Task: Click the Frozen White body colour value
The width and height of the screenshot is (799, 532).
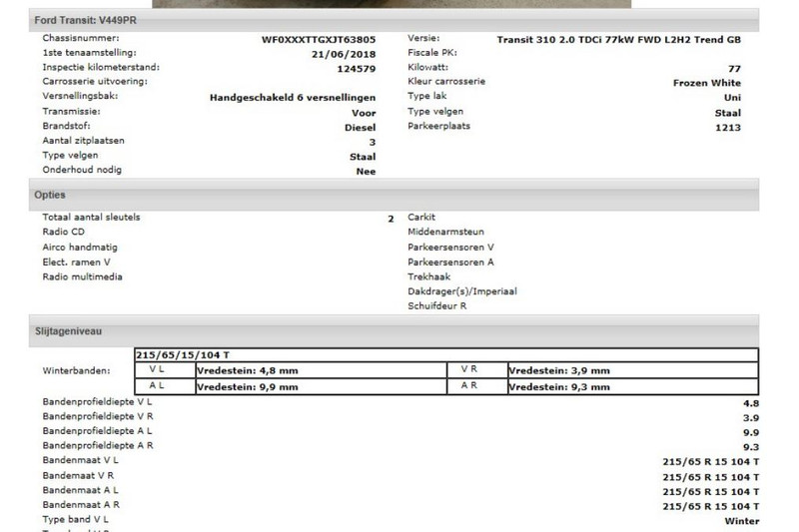Action: click(x=706, y=83)
